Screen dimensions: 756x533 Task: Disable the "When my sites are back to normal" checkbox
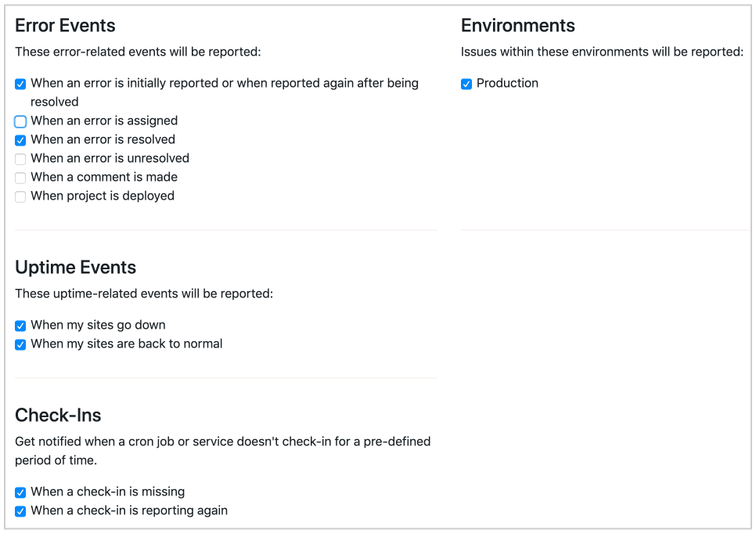(x=20, y=344)
